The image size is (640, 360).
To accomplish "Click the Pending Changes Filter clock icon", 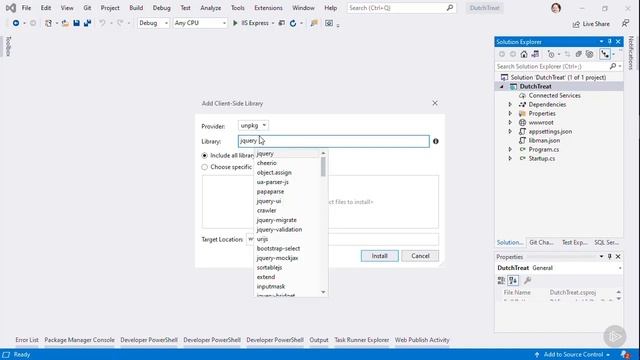I will tap(551, 54).
